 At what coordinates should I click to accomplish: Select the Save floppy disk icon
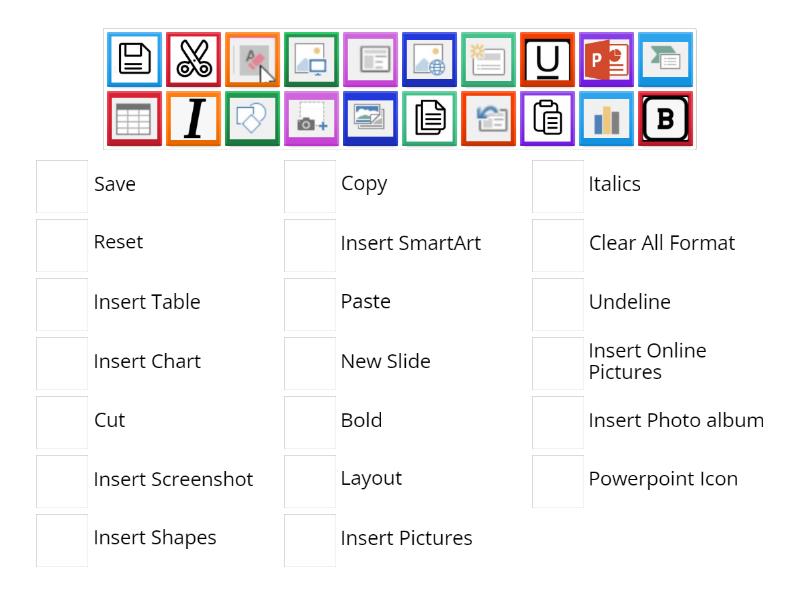point(134,59)
